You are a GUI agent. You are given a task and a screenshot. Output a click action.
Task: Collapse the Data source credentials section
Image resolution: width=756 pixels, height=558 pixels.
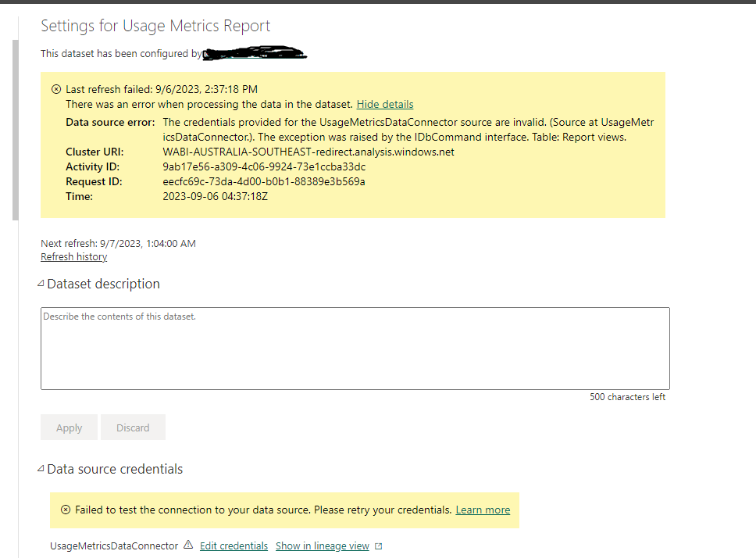pyautogui.click(x=41, y=469)
